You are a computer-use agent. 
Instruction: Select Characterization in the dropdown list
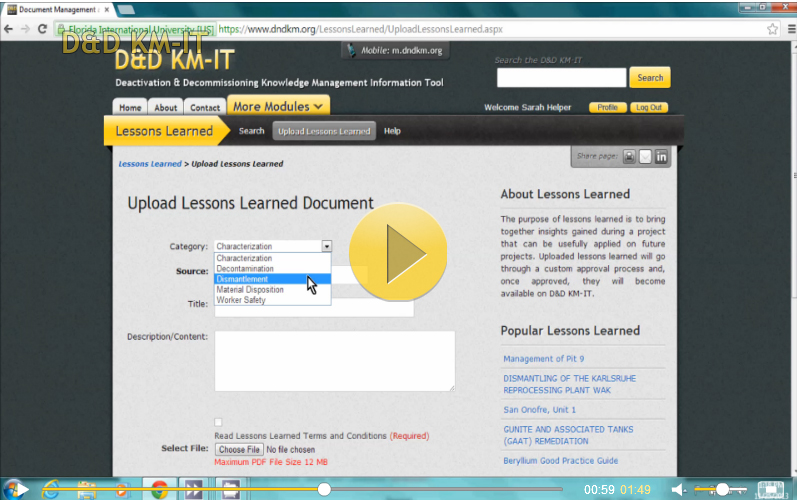272,258
